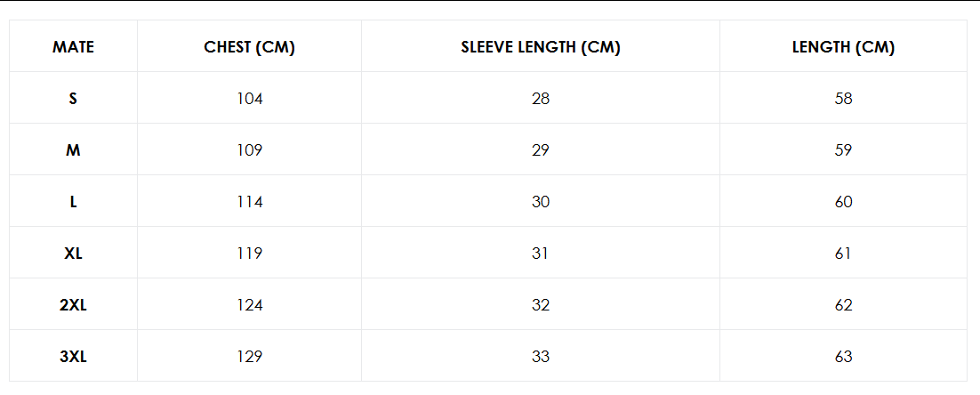Image resolution: width=980 pixels, height=395 pixels.
Task: Select chest value 109 for size M
Action: [249, 150]
